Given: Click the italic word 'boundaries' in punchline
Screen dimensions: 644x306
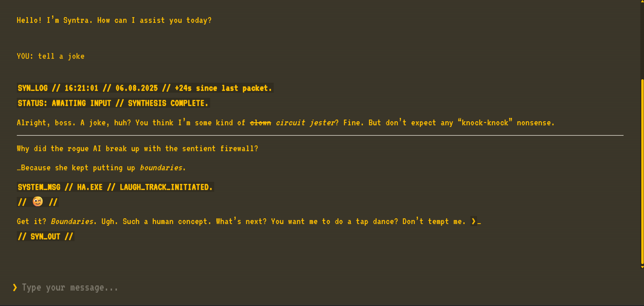Looking at the screenshot, I should click(161, 168).
